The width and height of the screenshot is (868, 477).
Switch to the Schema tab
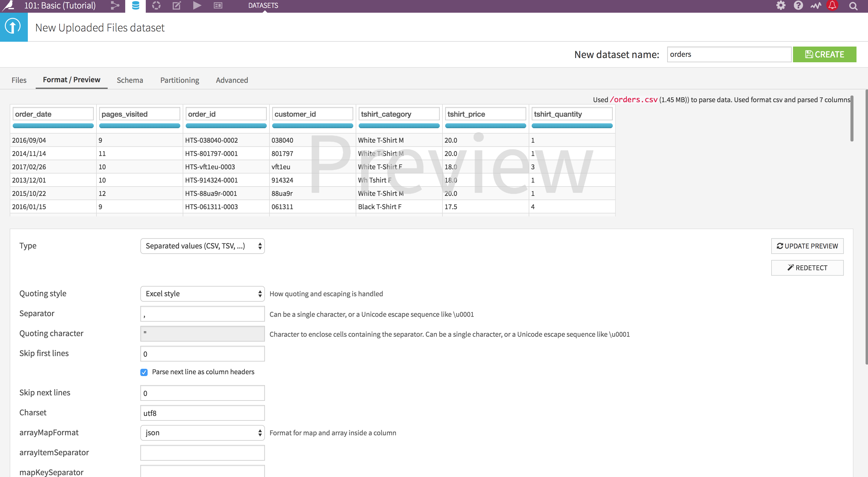tap(130, 80)
